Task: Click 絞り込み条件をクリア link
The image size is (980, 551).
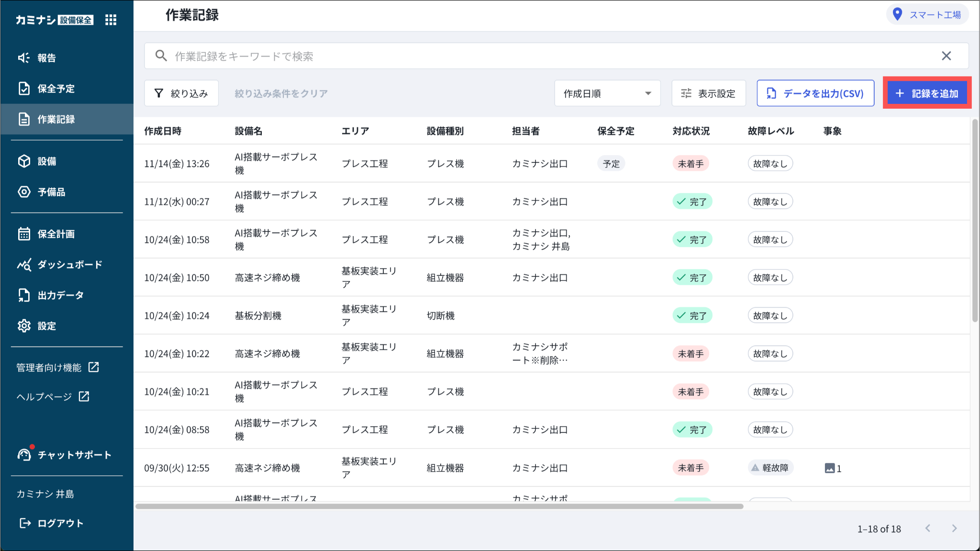Action: [281, 93]
